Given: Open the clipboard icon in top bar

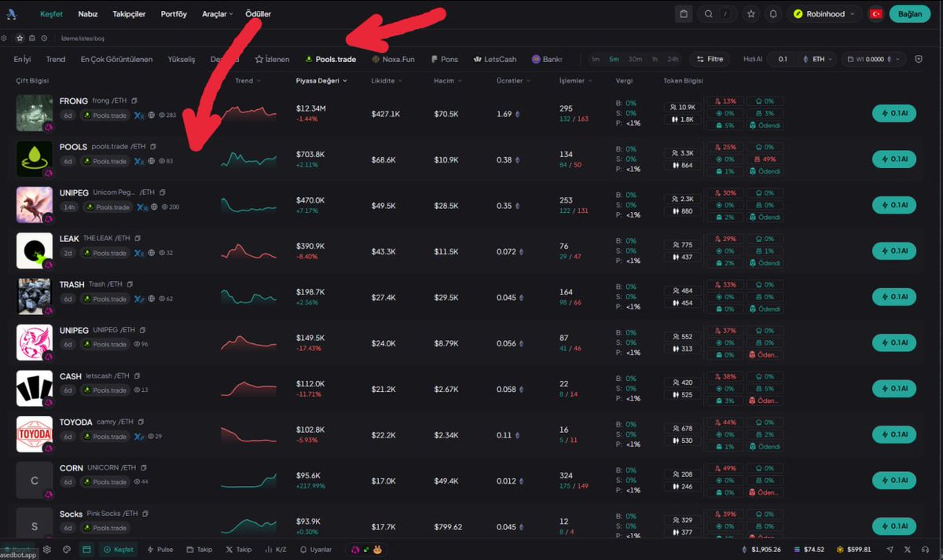Looking at the screenshot, I should [684, 14].
